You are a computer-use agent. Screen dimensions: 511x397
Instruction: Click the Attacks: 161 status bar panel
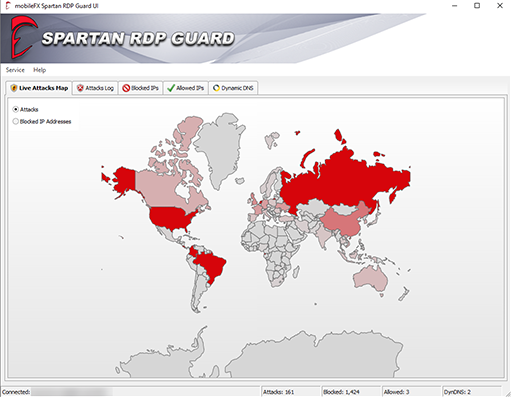pyautogui.click(x=290, y=392)
